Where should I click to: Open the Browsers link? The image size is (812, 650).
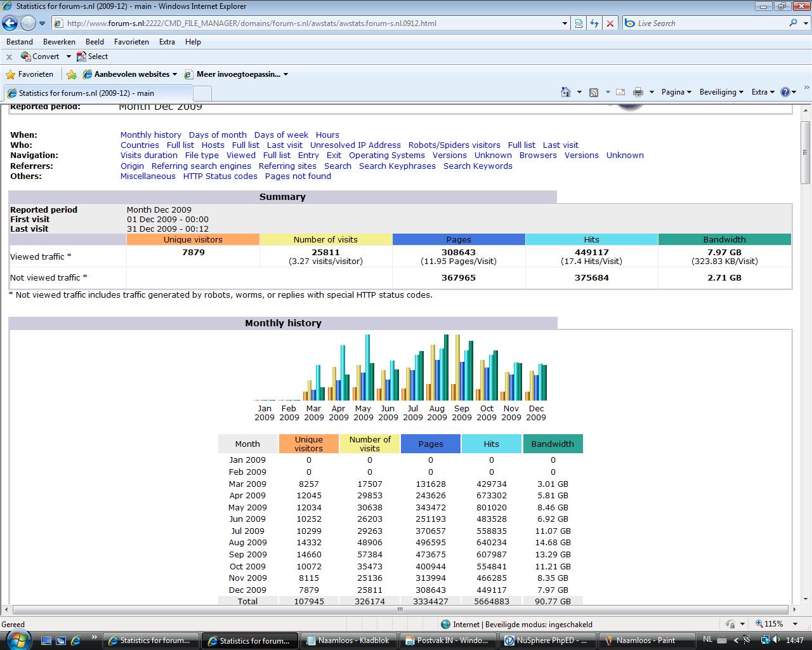point(538,155)
